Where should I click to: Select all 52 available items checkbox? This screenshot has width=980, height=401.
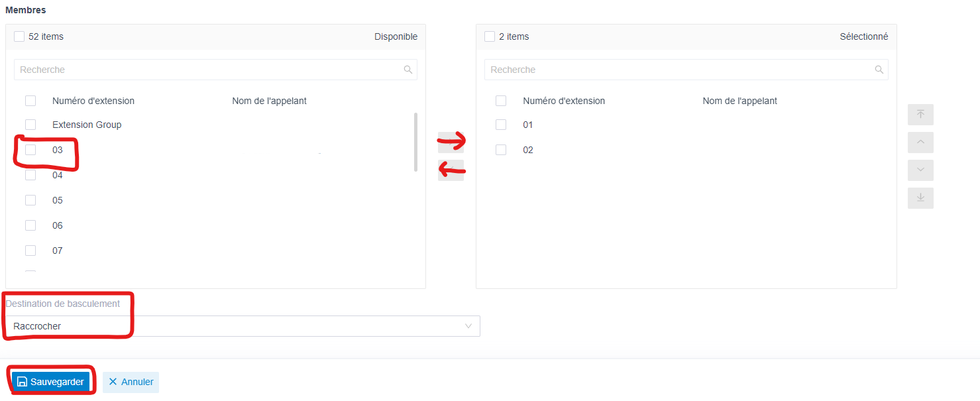tap(19, 36)
